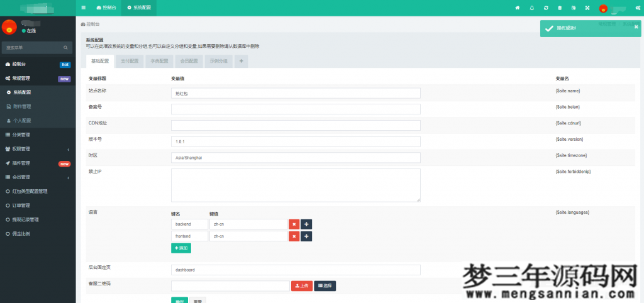Click the backend key name field
This screenshot has width=644, height=303.
[189, 224]
